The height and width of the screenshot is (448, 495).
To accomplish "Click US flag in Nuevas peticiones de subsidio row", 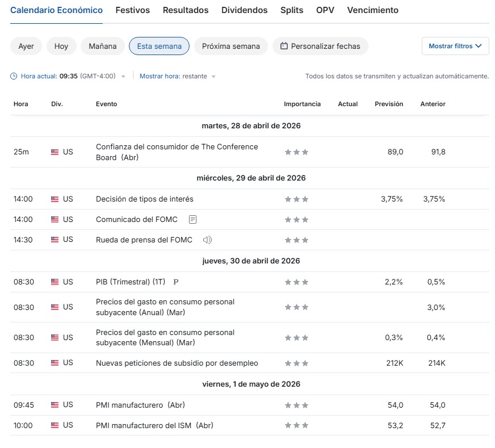I will click(54, 363).
